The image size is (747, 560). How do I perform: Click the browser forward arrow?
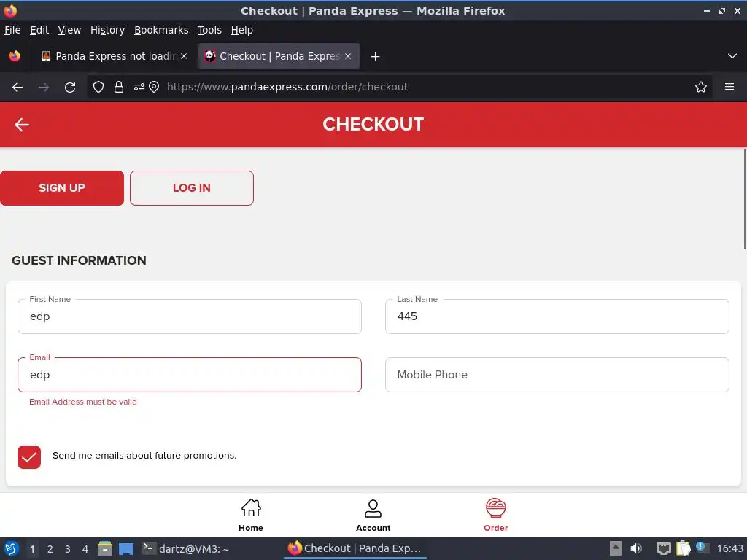tap(44, 87)
